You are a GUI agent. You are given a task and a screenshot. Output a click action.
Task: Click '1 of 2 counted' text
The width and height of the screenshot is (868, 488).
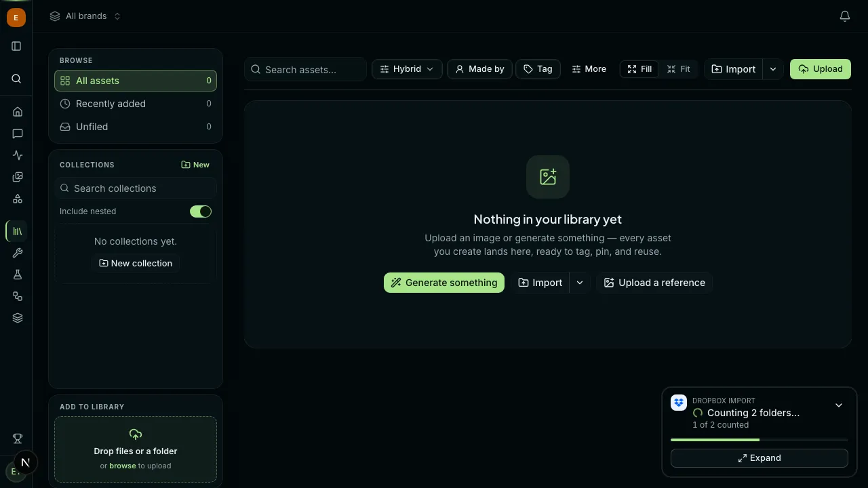click(721, 425)
